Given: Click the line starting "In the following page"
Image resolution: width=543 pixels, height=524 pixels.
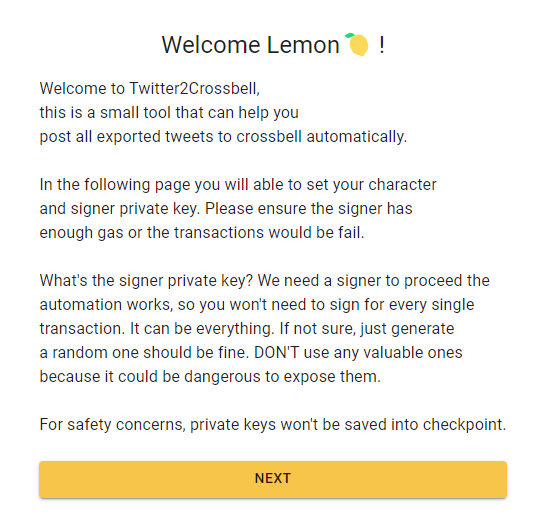Looking at the screenshot, I should point(238,185).
